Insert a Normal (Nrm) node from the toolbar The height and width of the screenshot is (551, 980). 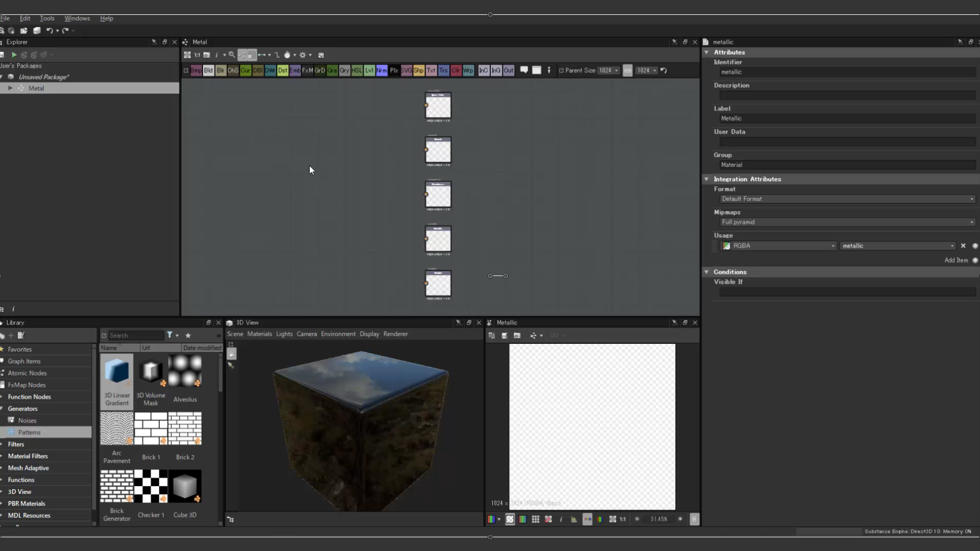381,70
